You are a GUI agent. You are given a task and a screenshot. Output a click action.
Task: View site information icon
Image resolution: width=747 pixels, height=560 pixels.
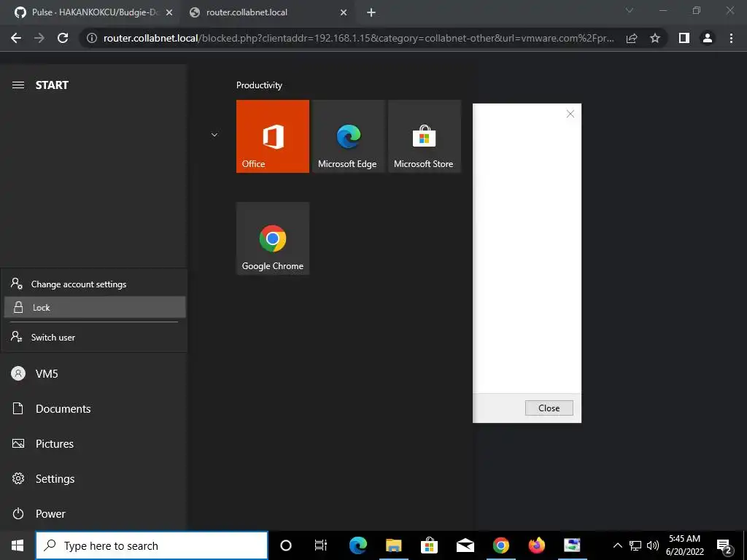tap(92, 38)
